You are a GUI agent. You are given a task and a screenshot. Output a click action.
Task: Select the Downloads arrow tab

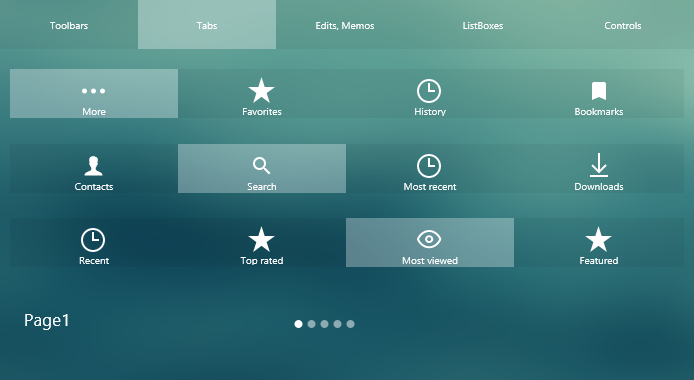599,168
